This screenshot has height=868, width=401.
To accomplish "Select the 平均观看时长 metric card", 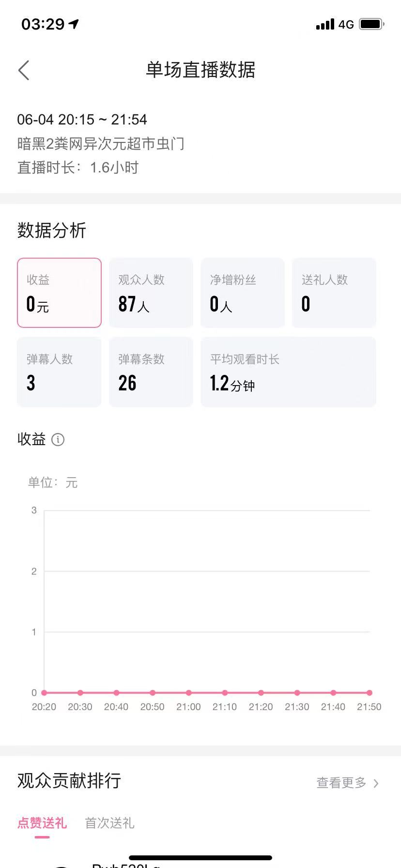I will click(289, 372).
